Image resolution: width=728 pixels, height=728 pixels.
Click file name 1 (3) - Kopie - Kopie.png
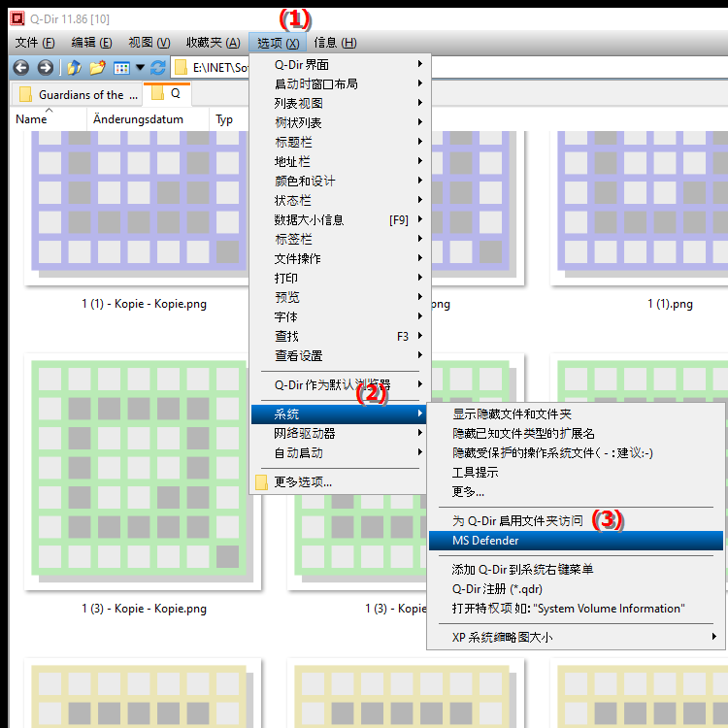pos(144,609)
